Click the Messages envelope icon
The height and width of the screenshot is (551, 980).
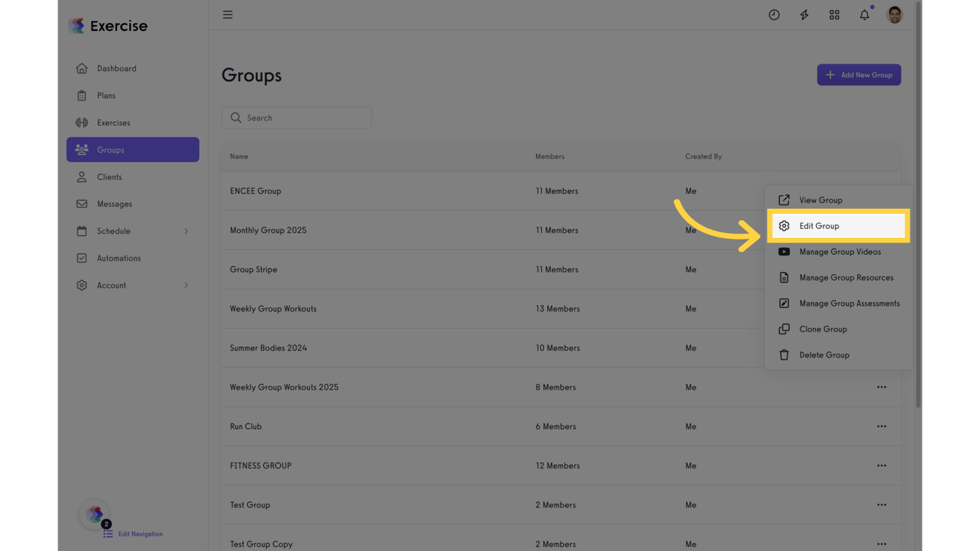[x=82, y=204]
